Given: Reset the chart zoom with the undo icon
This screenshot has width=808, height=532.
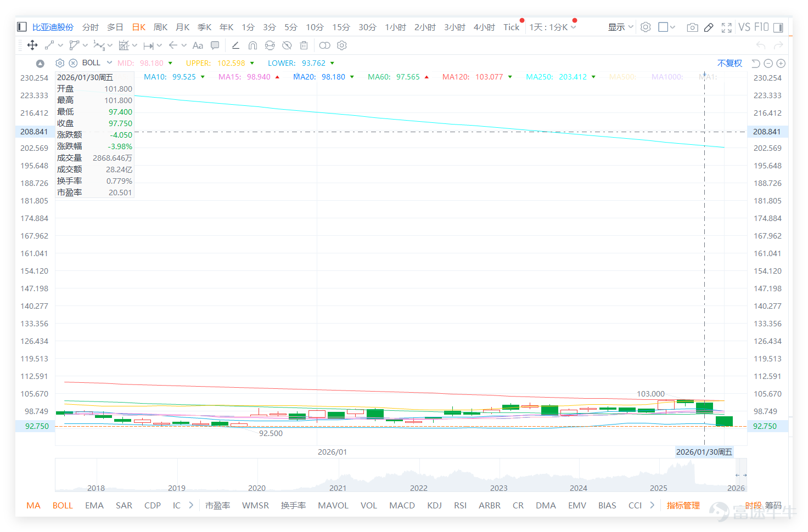Looking at the screenshot, I should tap(756, 64).
